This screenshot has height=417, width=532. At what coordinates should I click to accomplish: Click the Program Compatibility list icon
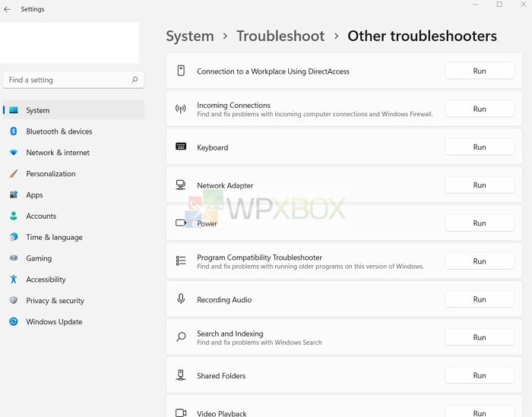click(x=181, y=261)
